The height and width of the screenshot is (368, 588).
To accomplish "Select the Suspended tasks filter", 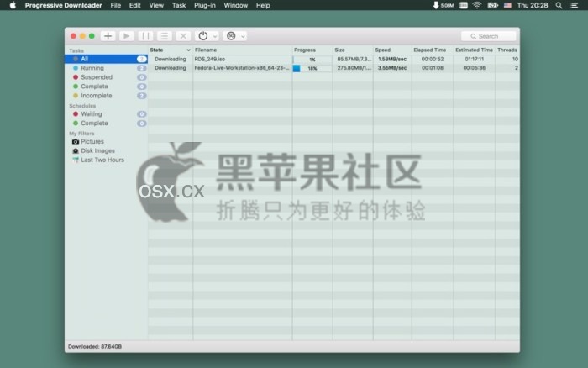I will tap(106, 77).
